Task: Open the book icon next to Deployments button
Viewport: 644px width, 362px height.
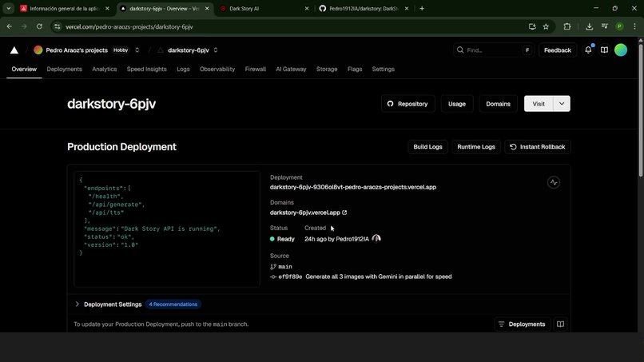Action: click(560, 324)
